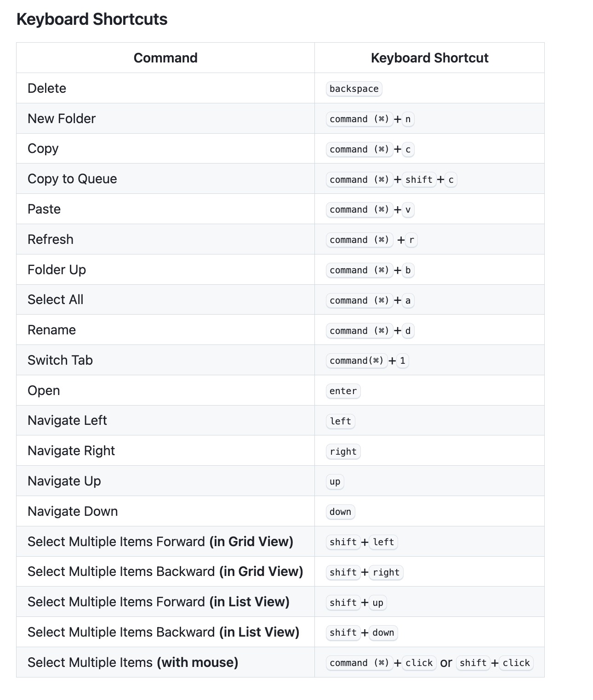Image resolution: width=593 pixels, height=700 pixels.
Task: Click the down key in the Navigate Down row
Action: click(340, 512)
